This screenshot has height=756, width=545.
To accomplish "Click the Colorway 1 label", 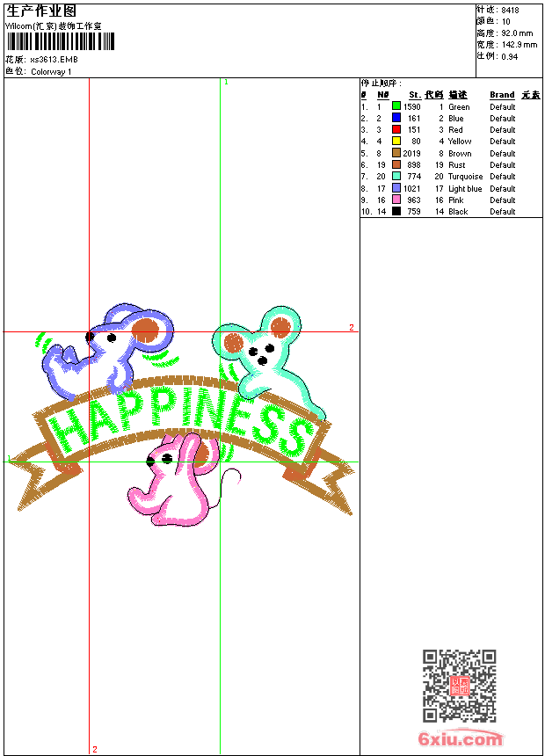I will 51,72.
